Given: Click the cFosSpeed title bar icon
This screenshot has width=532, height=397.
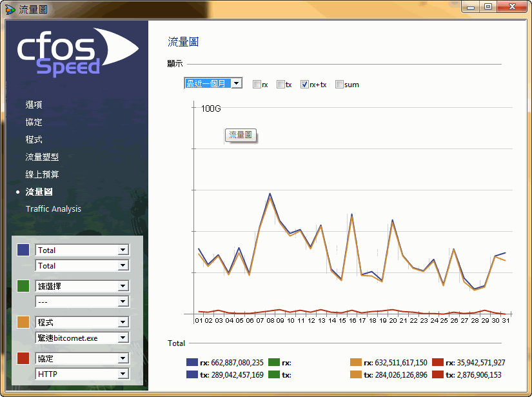Looking at the screenshot, I should [x=10, y=8].
